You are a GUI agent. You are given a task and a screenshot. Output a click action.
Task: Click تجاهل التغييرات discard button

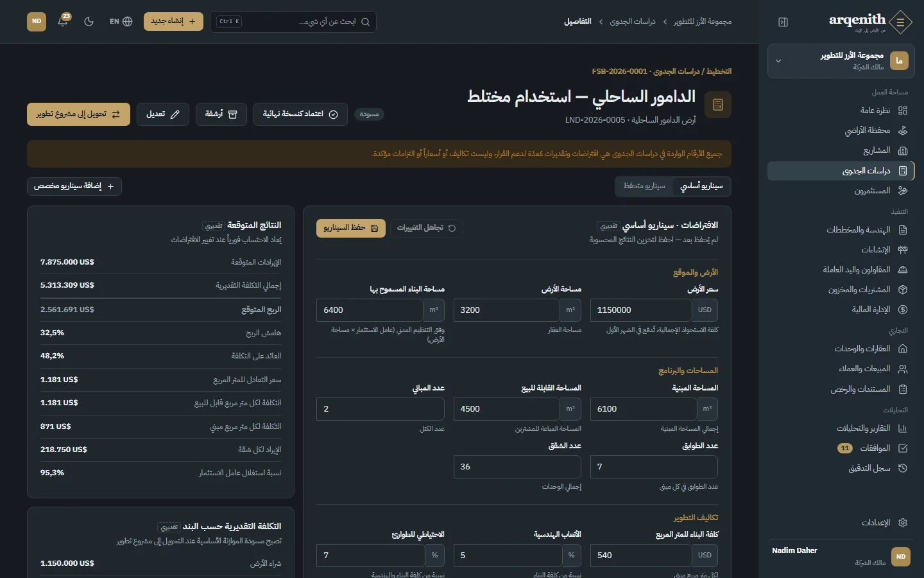(427, 228)
